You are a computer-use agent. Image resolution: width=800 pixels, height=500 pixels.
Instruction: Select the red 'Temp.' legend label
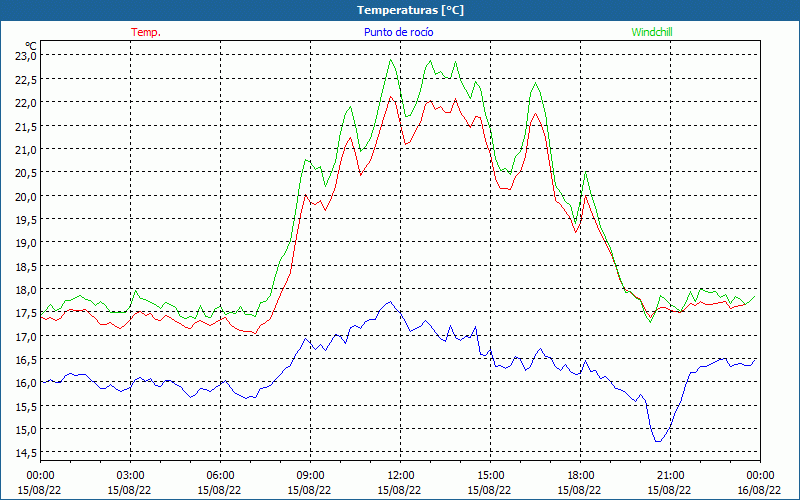click(146, 32)
